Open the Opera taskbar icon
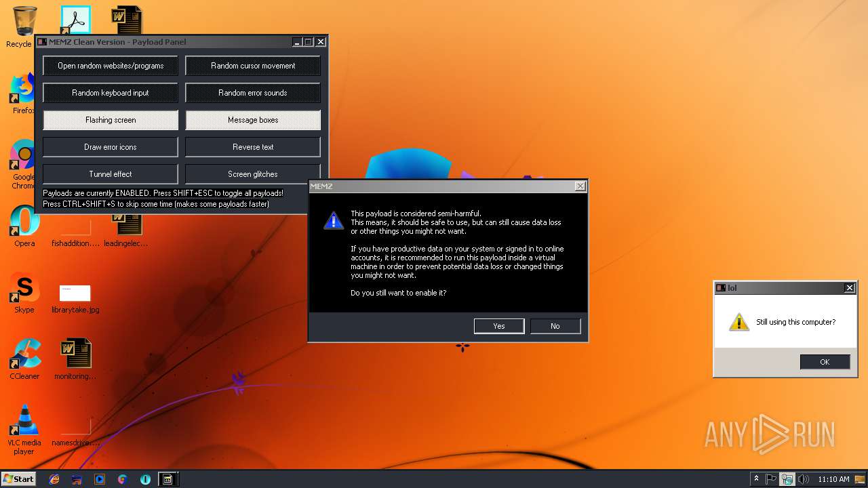 (145, 479)
